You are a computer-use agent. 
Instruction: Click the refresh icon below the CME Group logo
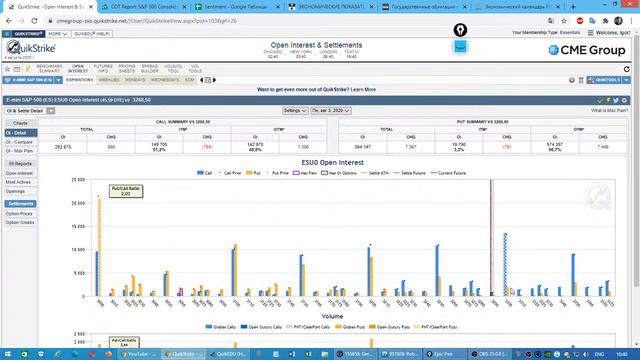[x=627, y=69]
